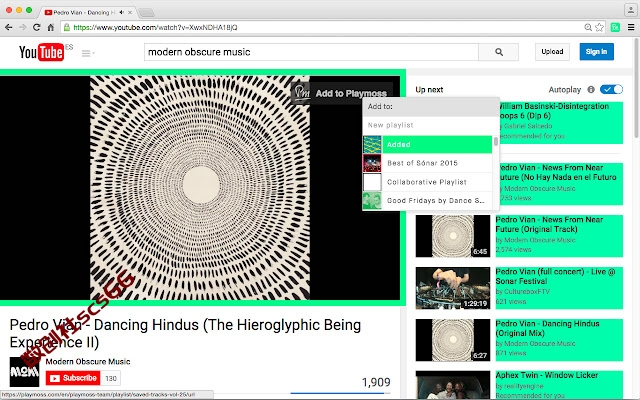Close the Pedro Vian tab
640x400 pixels.
tap(130, 13)
